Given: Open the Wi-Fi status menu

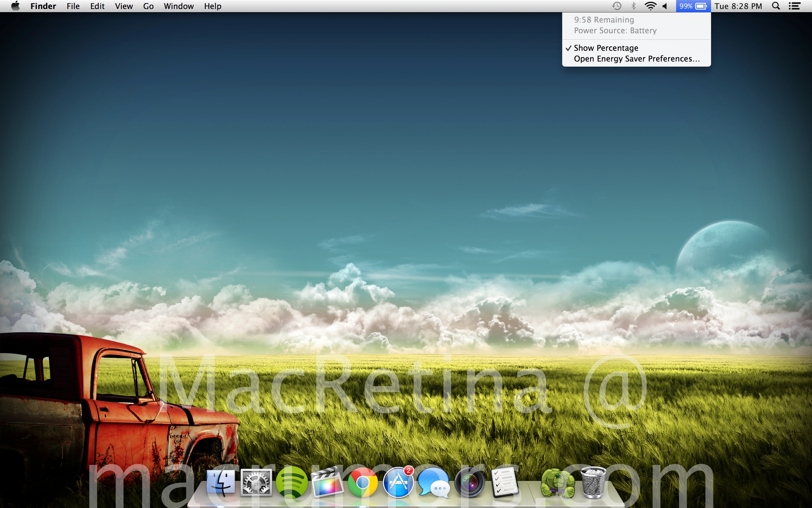Looking at the screenshot, I should click(650, 6).
